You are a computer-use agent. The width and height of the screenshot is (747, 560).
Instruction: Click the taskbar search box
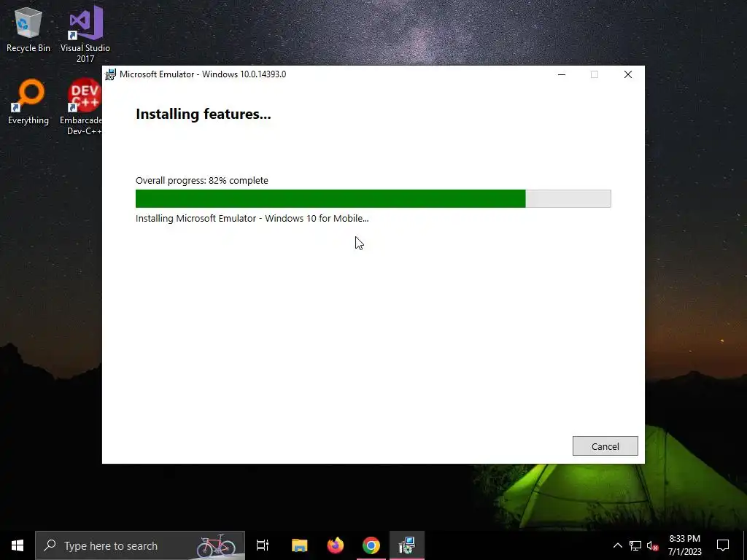pos(140,545)
